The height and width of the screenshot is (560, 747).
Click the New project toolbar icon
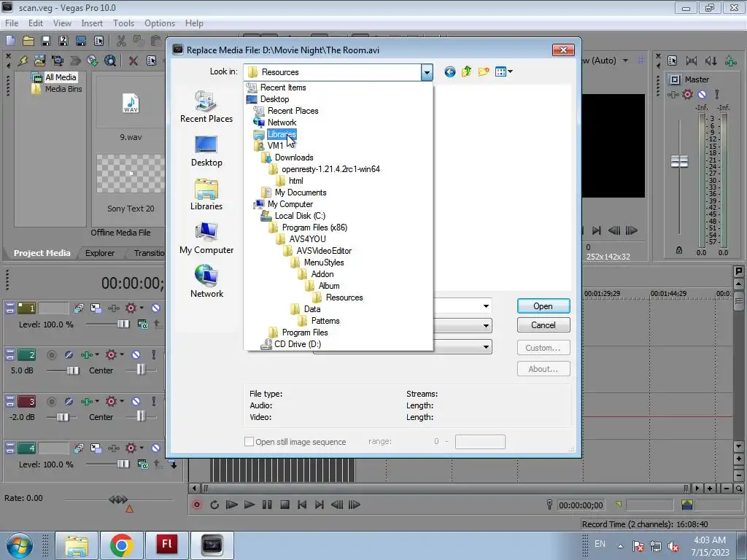click(10, 41)
